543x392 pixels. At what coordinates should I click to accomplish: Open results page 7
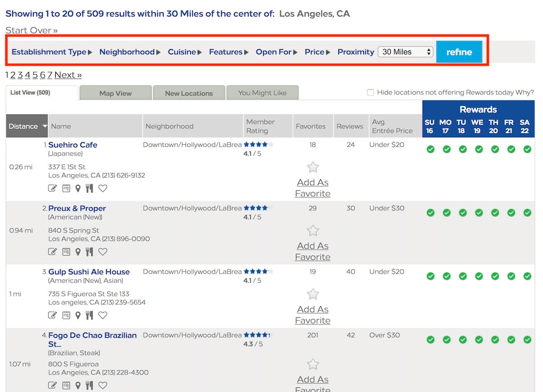pyautogui.click(x=50, y=75)
